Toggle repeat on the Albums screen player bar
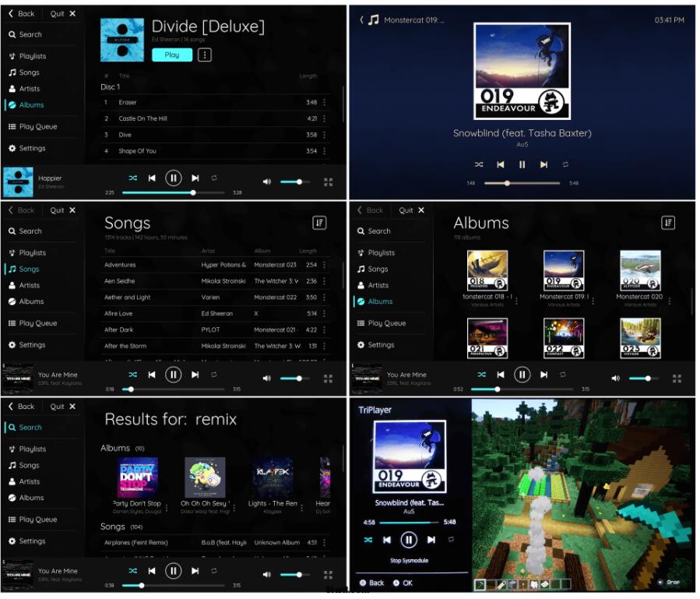Screen dimensions: 700x599 (563, 375)
